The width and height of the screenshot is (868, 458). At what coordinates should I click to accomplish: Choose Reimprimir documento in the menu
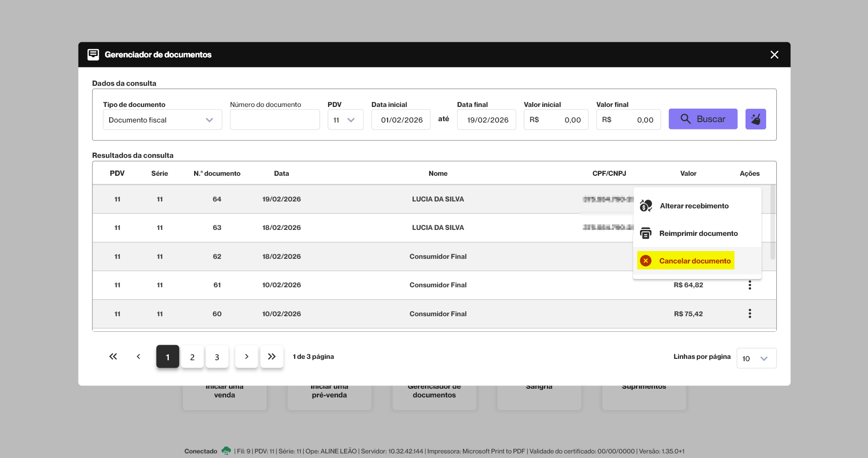click(x=698, y=234)
